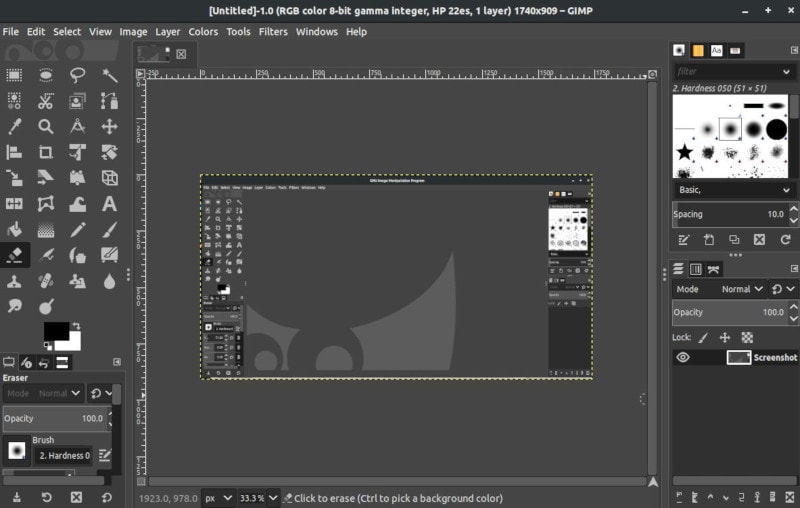The height and width of the screenshot is (508, 800).
Task: Open the Colors menu
Action: click(203, 32)
